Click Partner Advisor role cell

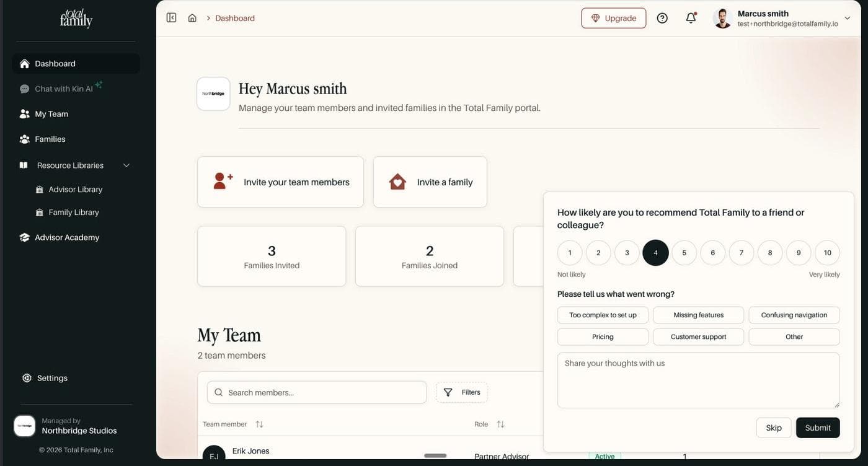[502, 456]
